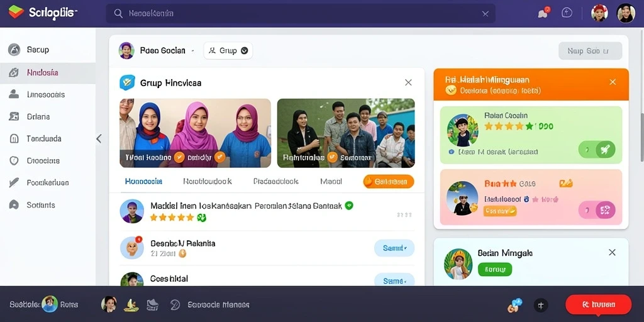Click the Linesocials person icon
The width and height of the screenshot is (644, 322).
coord(14,94)
